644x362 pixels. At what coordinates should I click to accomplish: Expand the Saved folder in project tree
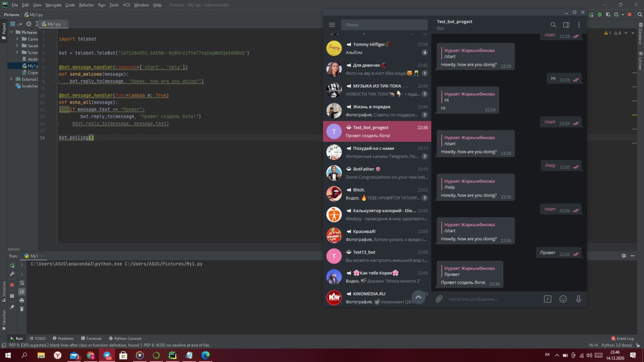[18, 46]
